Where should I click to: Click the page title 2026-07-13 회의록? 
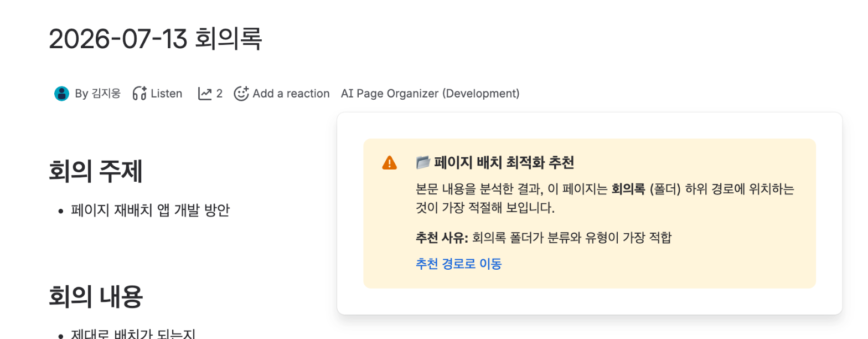(156, 39)
